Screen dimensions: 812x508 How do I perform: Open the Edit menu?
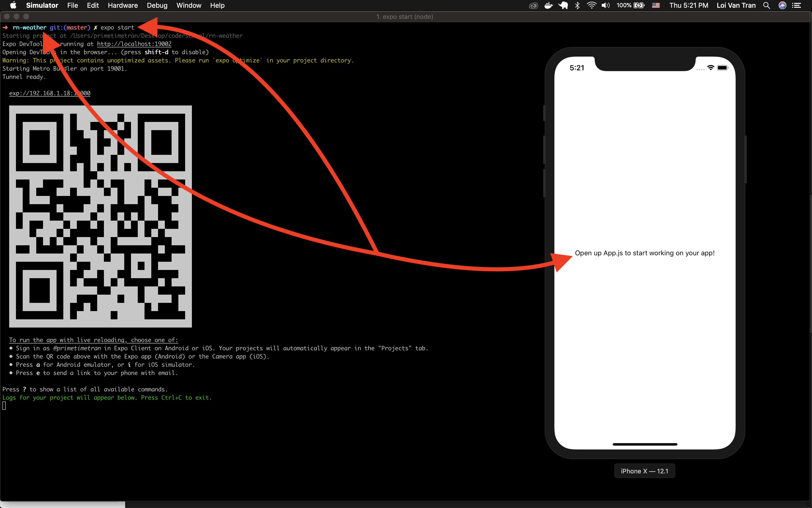(x=93, y=5)
